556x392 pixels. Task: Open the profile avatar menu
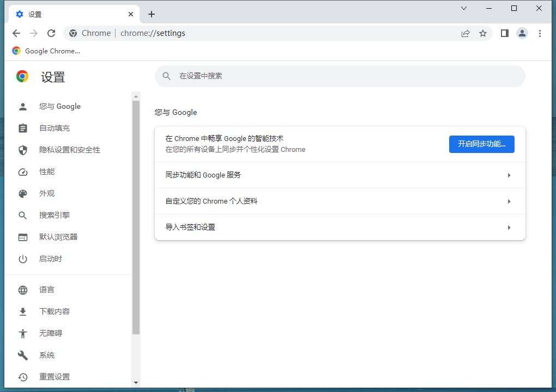[x=522, y=33]
